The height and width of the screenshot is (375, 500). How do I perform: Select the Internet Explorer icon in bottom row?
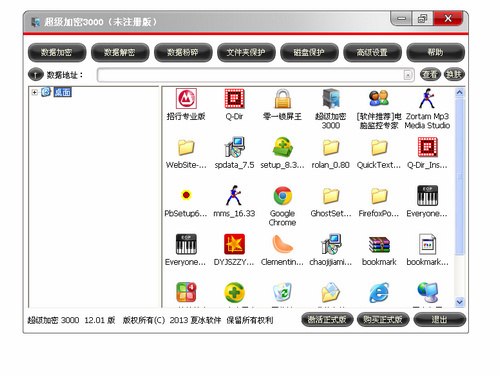(x=379, y=292)
